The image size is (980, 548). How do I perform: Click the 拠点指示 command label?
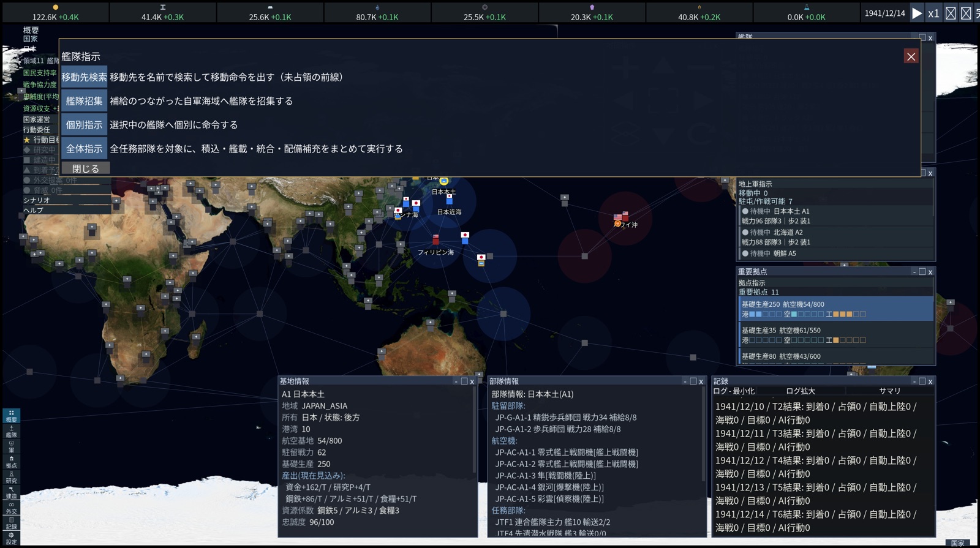752,283
